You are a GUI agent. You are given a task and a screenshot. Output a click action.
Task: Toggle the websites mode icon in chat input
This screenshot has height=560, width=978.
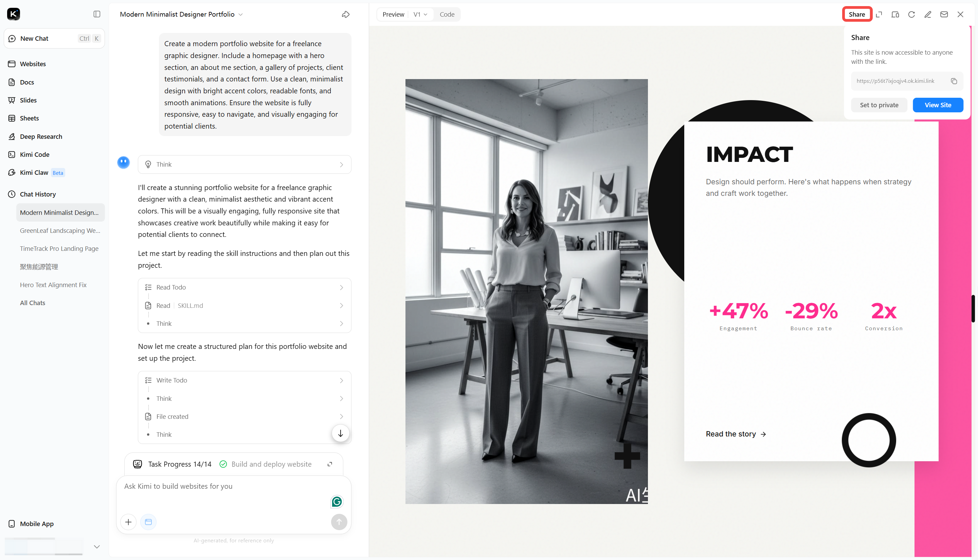click(x=148, y=522)
